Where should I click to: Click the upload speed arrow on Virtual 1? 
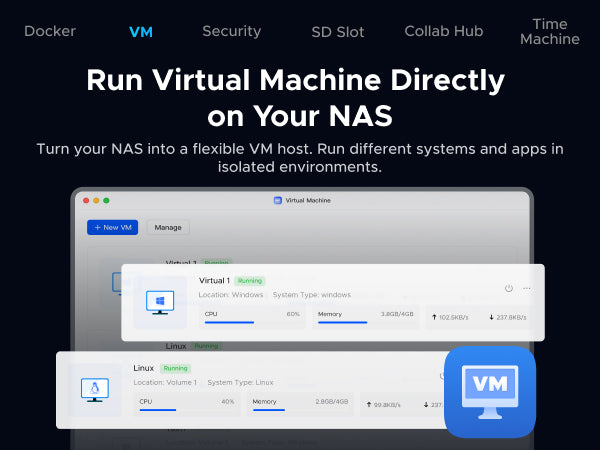[x=435, y=315]
